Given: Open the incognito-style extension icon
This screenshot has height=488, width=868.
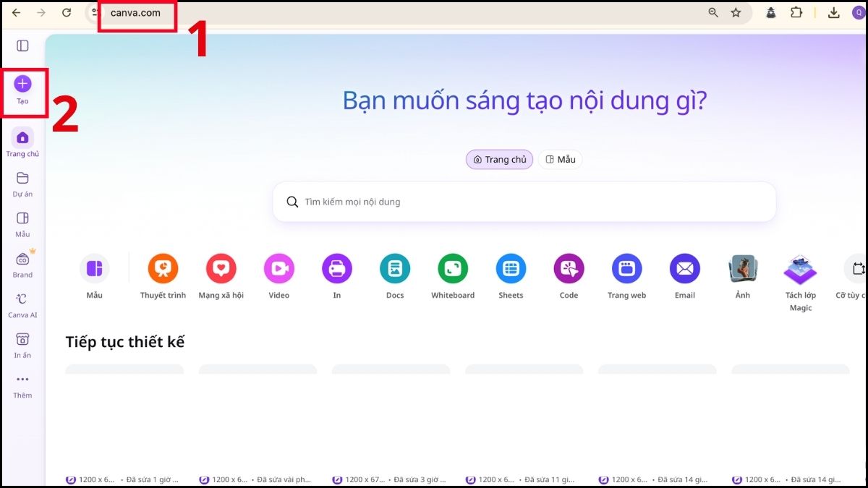Looking at the screenshot, I should pyautogui.click(x=772, y=13).
